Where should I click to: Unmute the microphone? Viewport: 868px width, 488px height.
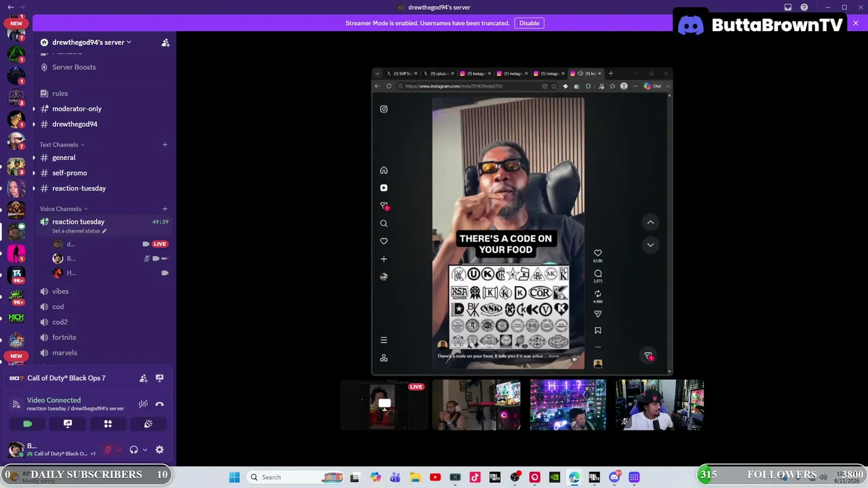pyautogui.click(x=108, y=449)
